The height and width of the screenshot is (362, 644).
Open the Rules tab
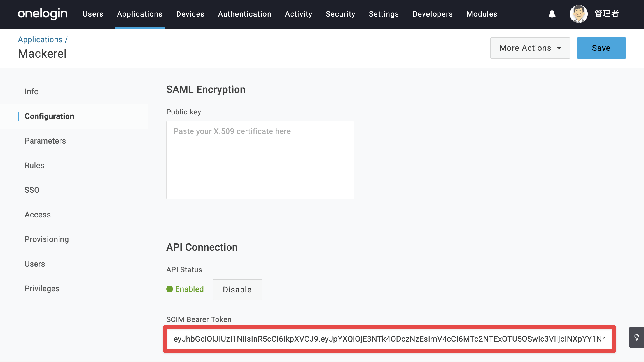click(34, 165)
